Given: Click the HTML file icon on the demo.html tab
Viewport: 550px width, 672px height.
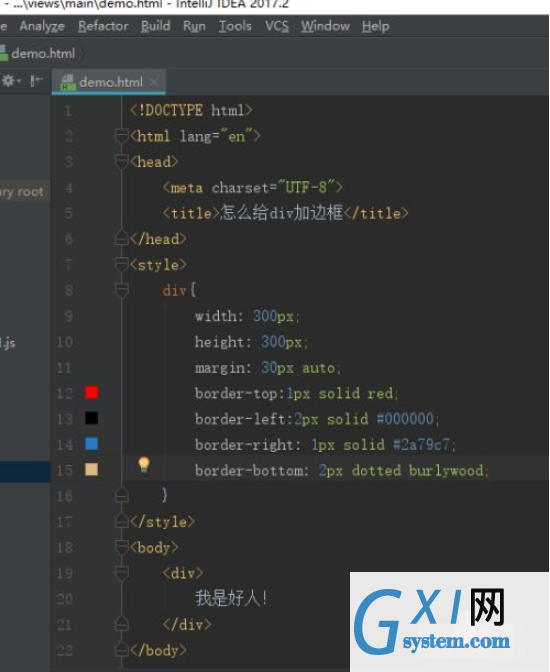Looking at the screenshot, I should tap(67, 82).
